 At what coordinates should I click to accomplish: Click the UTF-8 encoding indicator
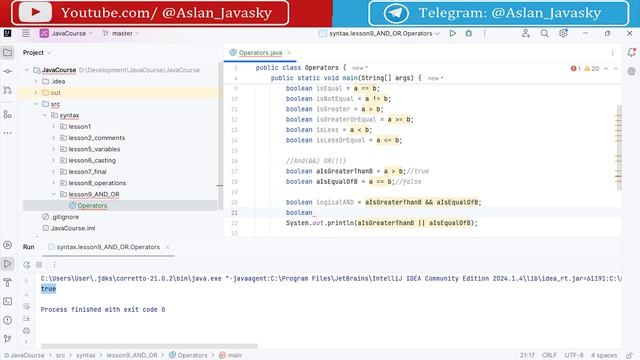click(574, 356)
